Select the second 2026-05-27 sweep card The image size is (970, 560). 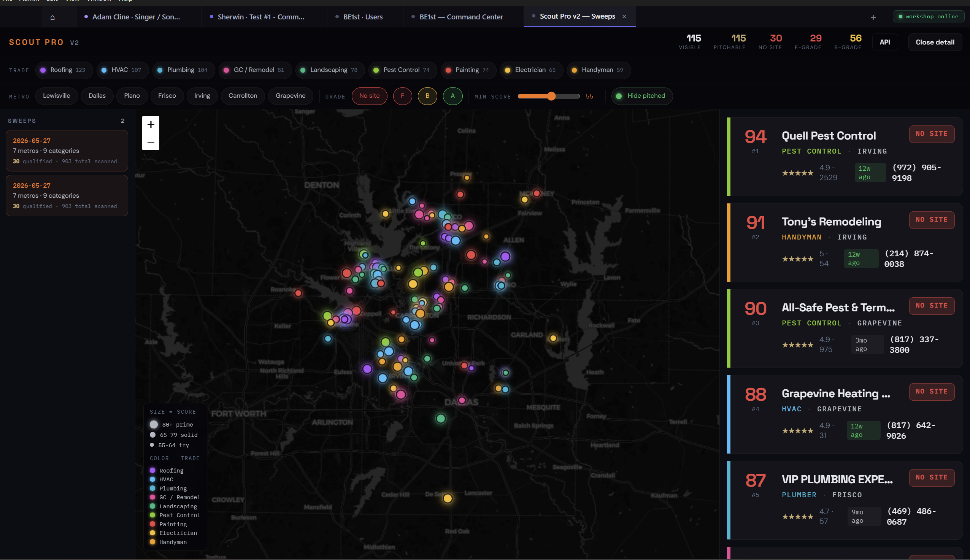(67, 196)
